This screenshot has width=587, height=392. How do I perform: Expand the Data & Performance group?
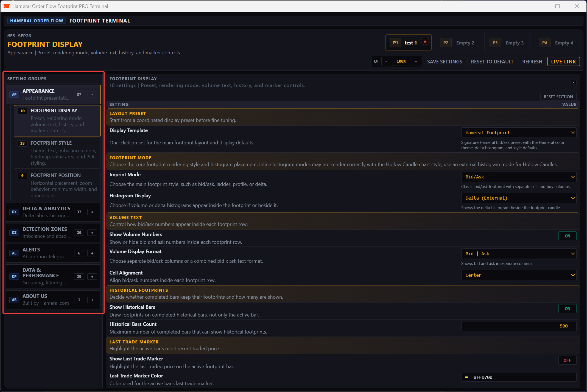92,276
